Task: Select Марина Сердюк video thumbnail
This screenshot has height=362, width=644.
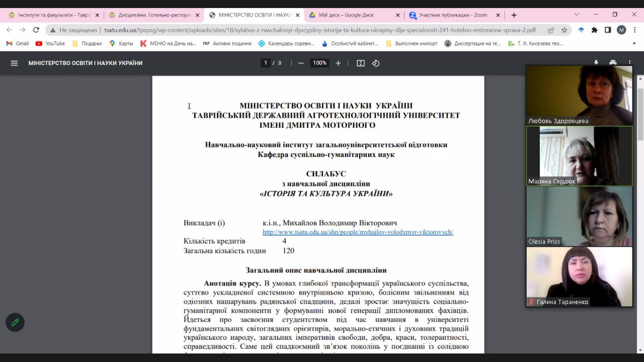Action: [579, 156]
